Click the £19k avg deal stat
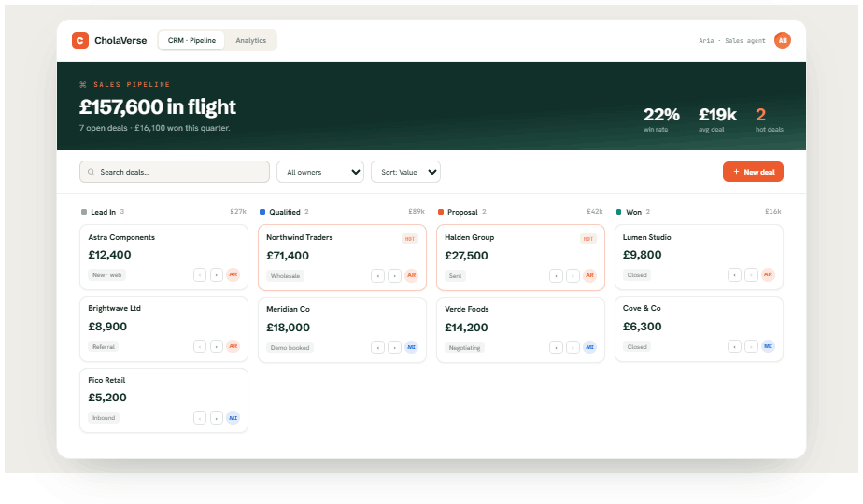 point(717,119)
